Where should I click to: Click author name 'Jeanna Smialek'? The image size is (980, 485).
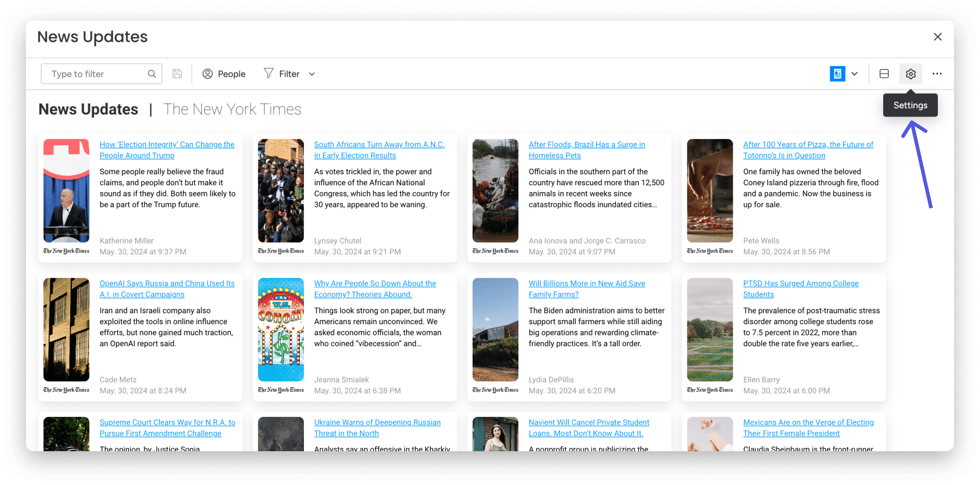pos(341,380)
